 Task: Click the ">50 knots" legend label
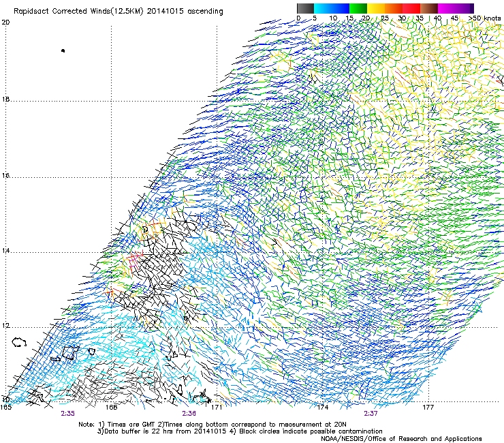tap(484, 18)
